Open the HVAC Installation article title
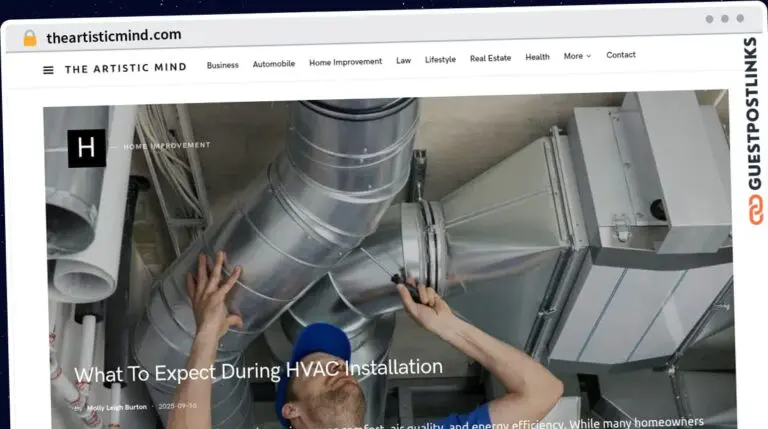The height and width of the screenshot is (429, 768). click(x=258, y=371)
